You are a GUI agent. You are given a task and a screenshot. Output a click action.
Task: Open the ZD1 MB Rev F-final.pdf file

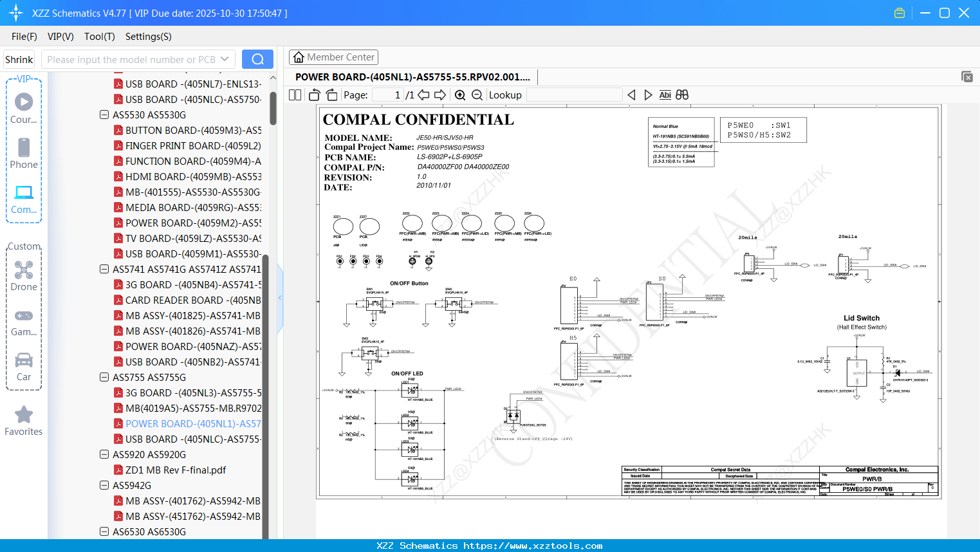[x=176, y=470]
